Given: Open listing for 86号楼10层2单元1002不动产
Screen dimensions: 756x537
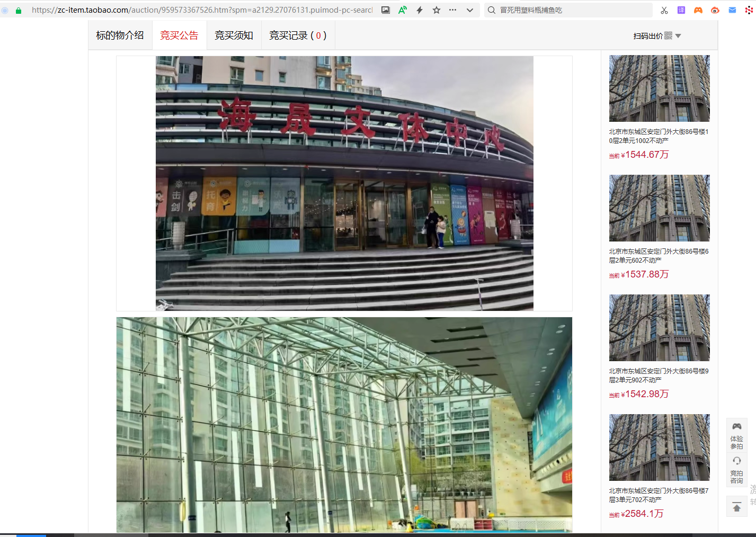Looking at the screenshot, I should point(659,136).
